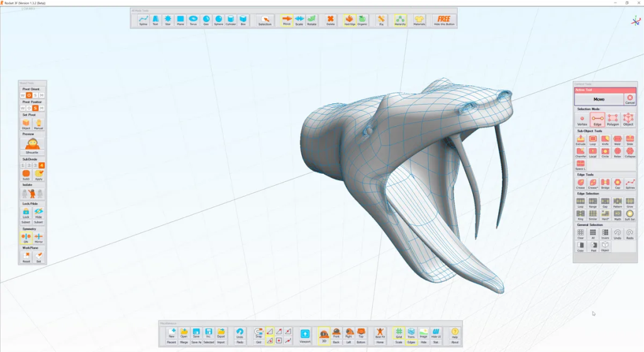Switch selection mode to Vertex
Screen dimensions: 644x352
[582, 120]
